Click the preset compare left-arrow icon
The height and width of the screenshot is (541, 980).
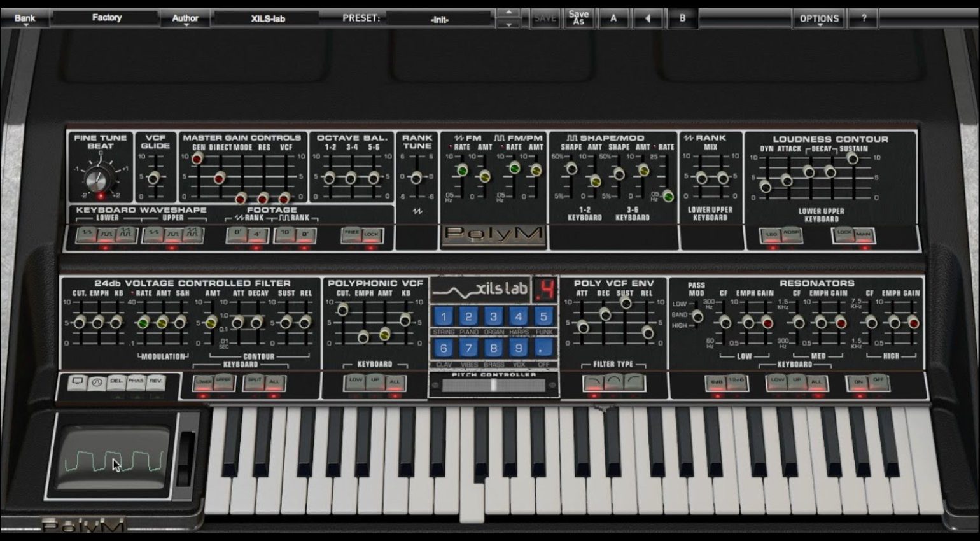[x=648, y=18]
